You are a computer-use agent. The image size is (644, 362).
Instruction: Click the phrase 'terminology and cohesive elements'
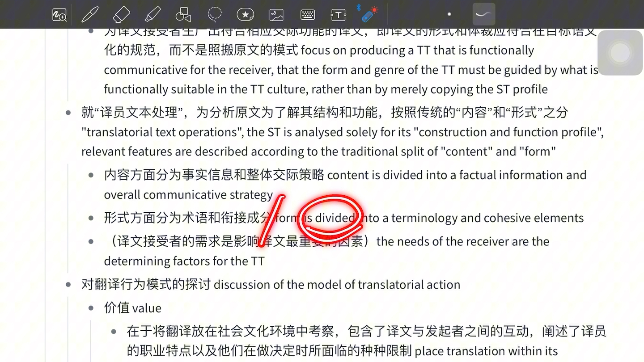(487, 218)
